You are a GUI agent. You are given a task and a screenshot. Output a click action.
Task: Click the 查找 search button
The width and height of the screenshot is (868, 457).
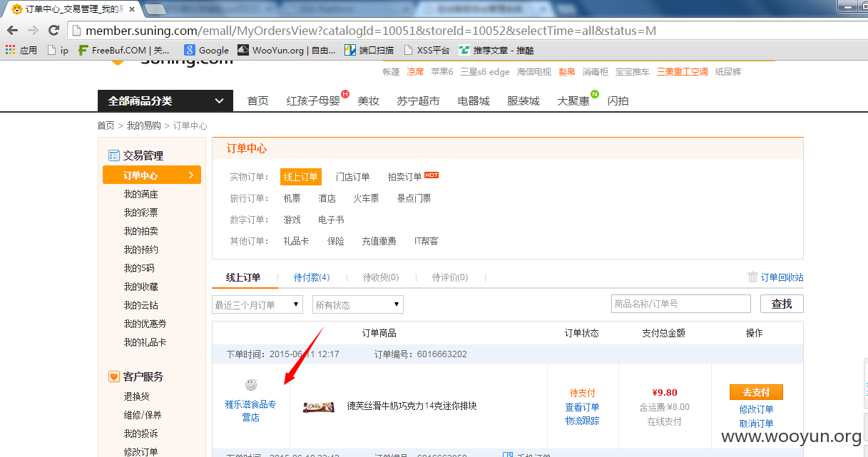(782, 304)
